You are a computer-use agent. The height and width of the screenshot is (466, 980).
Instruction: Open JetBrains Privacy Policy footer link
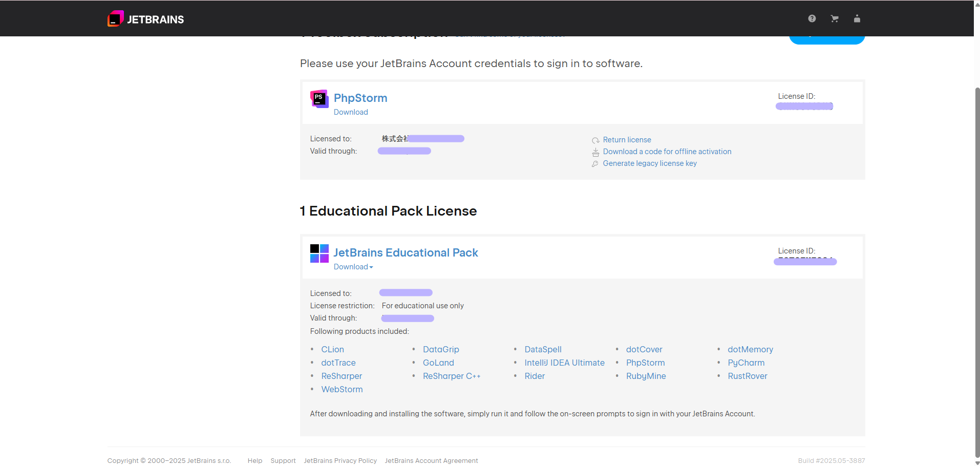[x=340, y=461]
